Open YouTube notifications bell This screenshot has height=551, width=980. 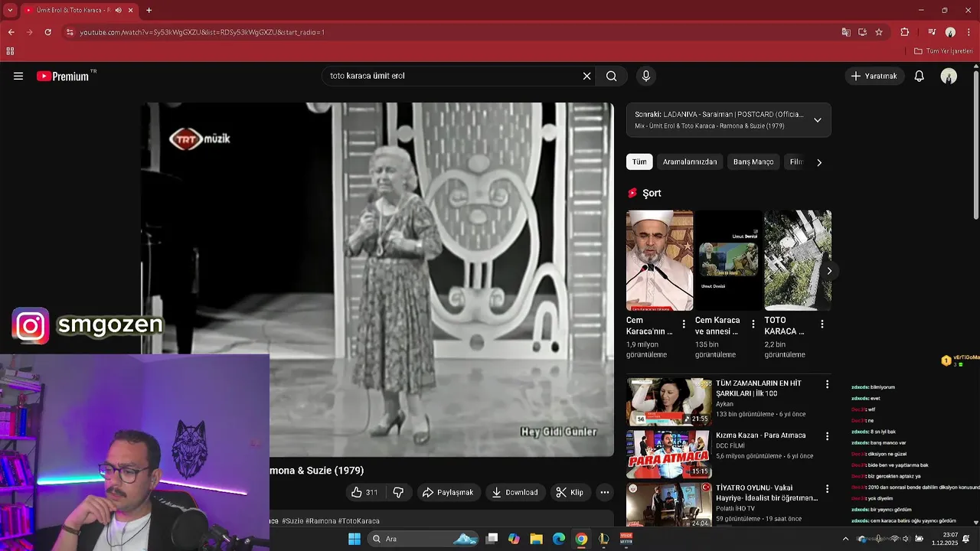(x=920, y=76)
